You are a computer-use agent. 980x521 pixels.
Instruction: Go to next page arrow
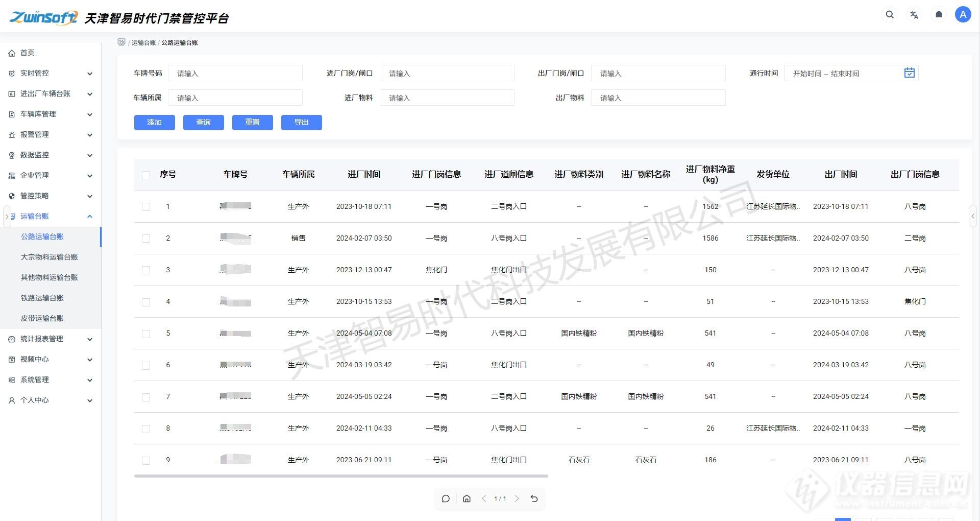517,499
